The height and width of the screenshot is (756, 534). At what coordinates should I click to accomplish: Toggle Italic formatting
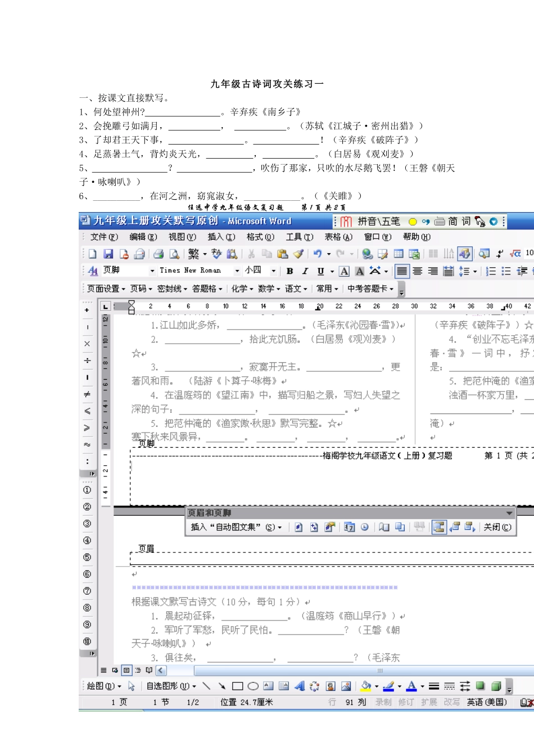tap(305, 271)
